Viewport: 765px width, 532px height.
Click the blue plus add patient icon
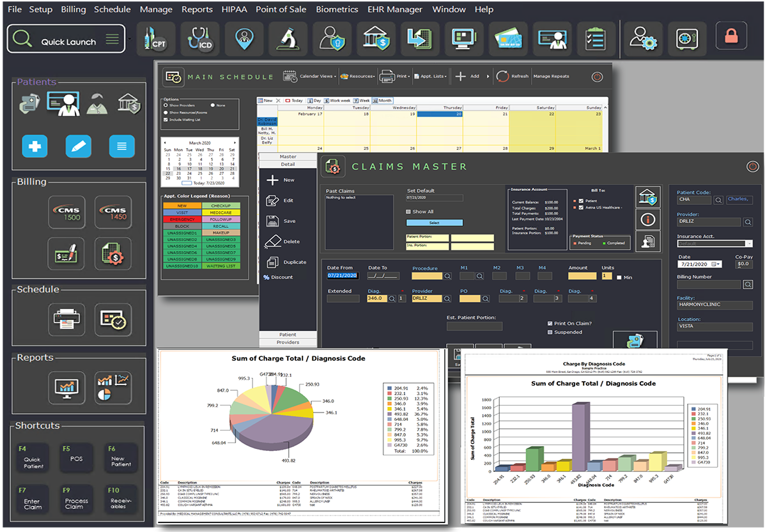click(35, 146)
